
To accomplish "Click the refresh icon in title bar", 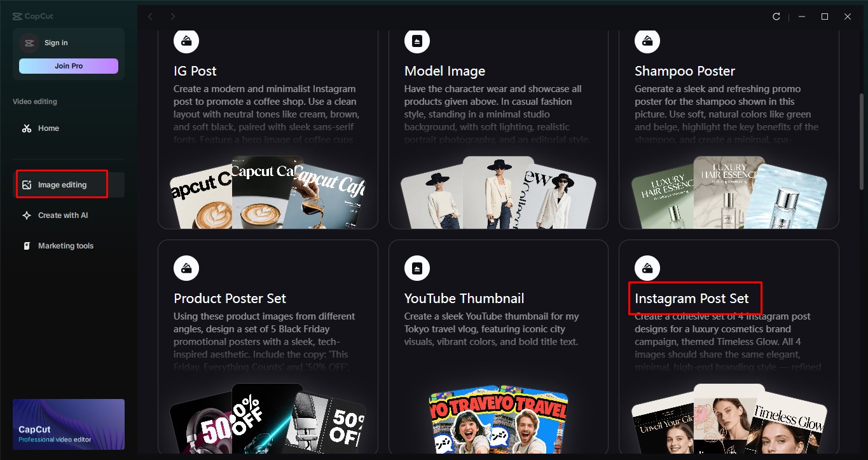I will (776, 17).
